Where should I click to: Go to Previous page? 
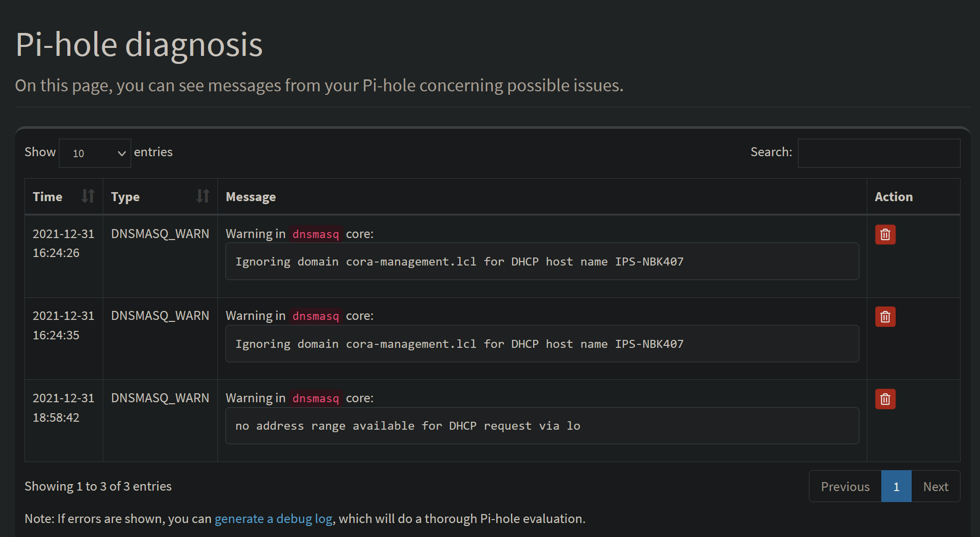845,487
